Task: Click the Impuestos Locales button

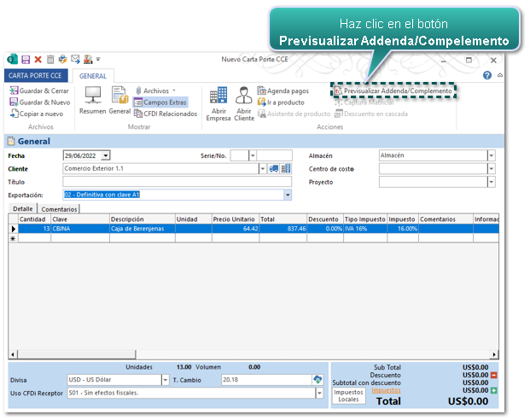Action: pos(347,395)
